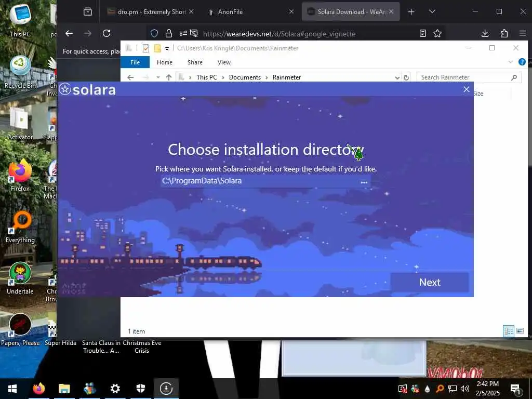This screenshot has width=532, height=399.
Task: Switch Explorer to large icons view
Action: [520, 331]
